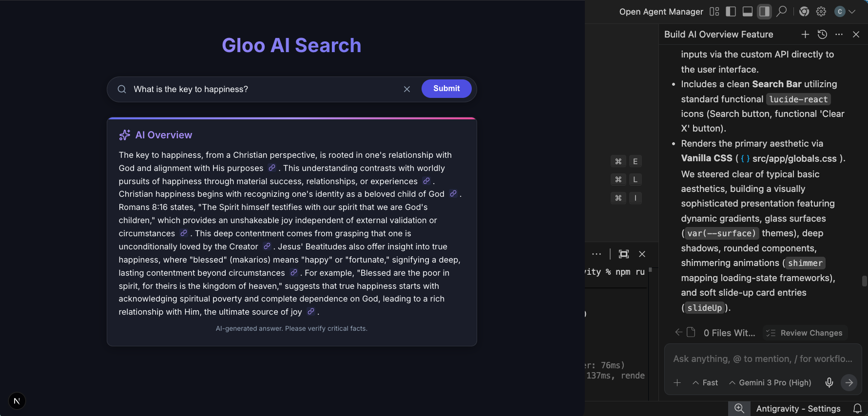Send message with the arrow button
The width and height of the screenshot is (868, 416).
pos(849,382)
